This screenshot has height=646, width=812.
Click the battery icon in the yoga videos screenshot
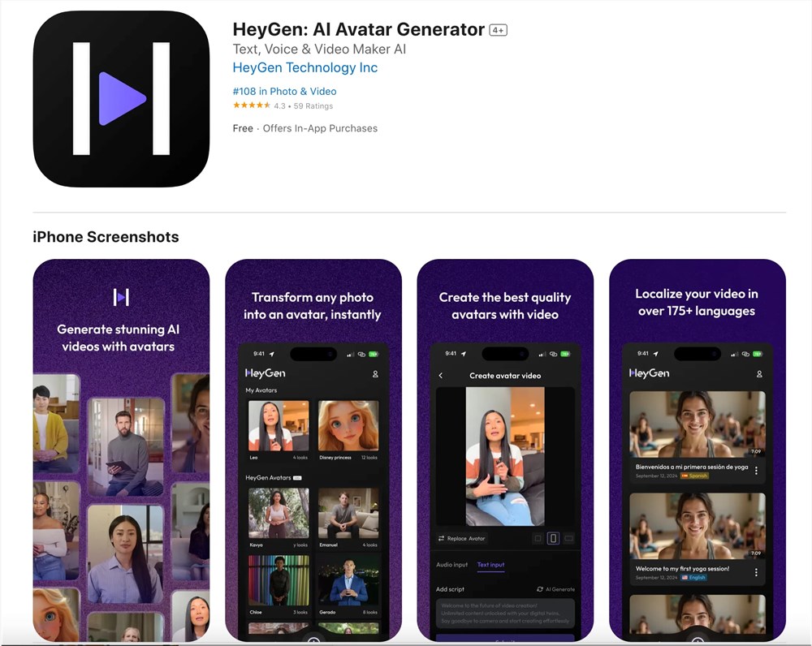(758, 354)
